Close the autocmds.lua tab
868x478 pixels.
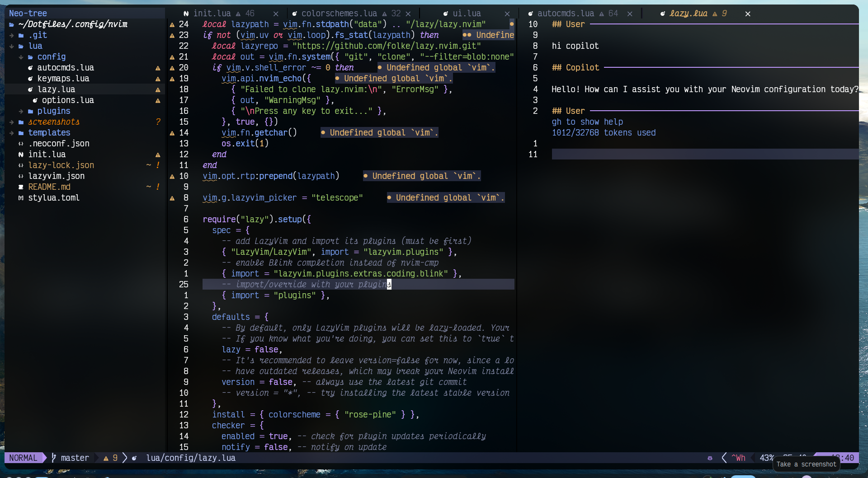pyautogui.click(x=630, y=14)
